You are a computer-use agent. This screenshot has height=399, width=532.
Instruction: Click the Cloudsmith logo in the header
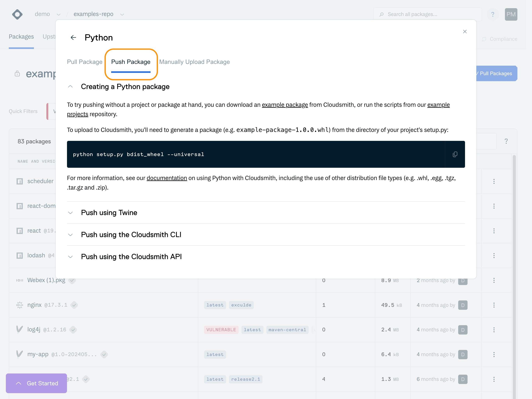(x=17, y=14)
